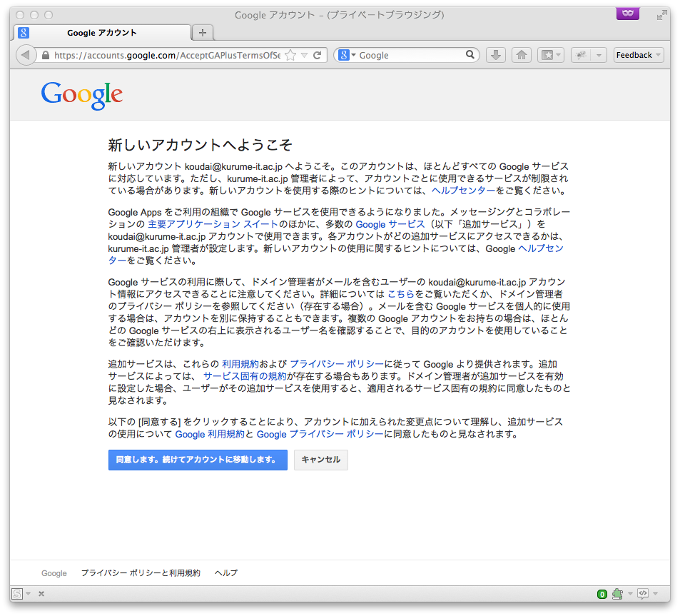Open a new tab with plus button

[202, 33]
